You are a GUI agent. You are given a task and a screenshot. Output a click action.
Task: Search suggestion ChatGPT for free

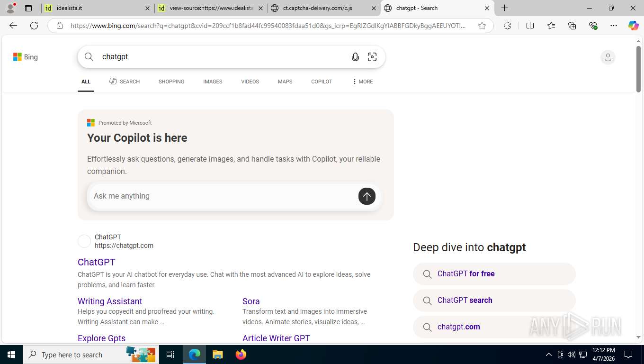coord(494,274)
